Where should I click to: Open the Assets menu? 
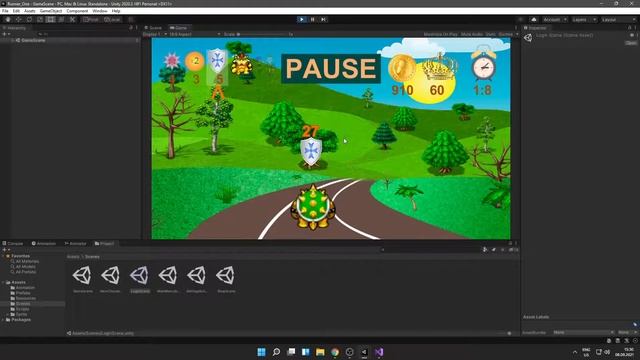click(30, 11)
